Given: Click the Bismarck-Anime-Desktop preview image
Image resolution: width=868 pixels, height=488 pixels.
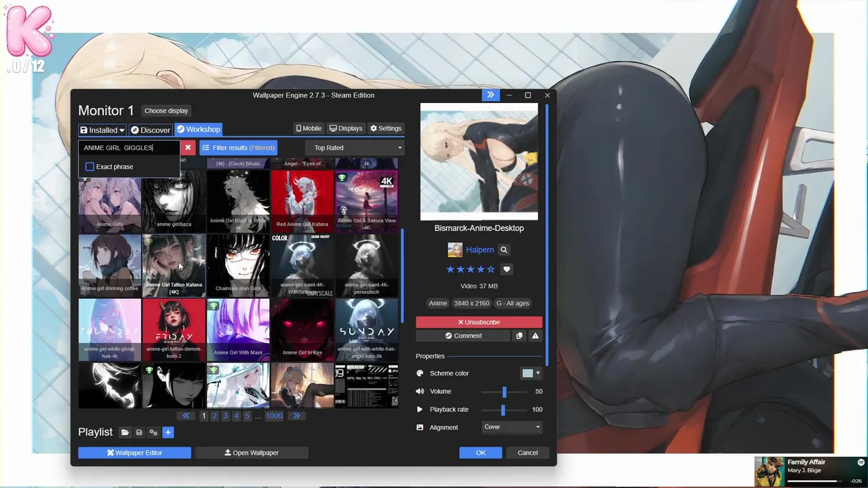Looking at the screenshot, I should (x=479, y=161).
